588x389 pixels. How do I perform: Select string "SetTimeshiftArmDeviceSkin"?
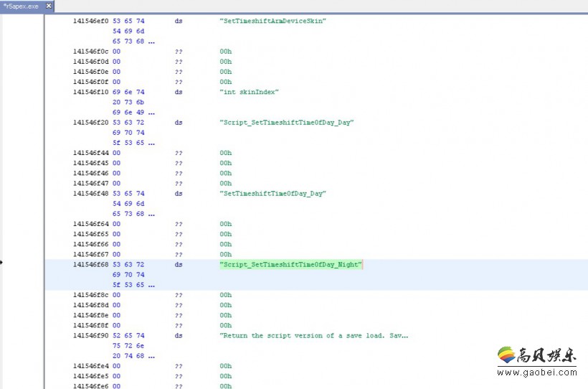point(272,21)
